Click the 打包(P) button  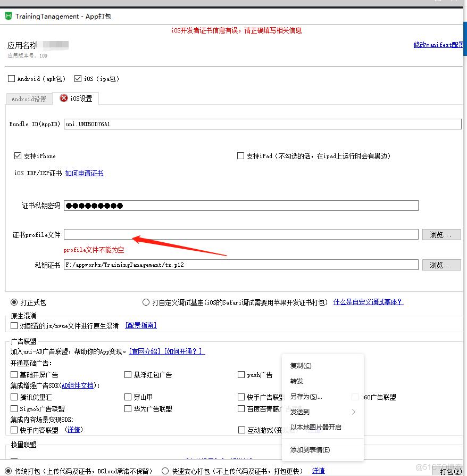(x=449, y=471)
